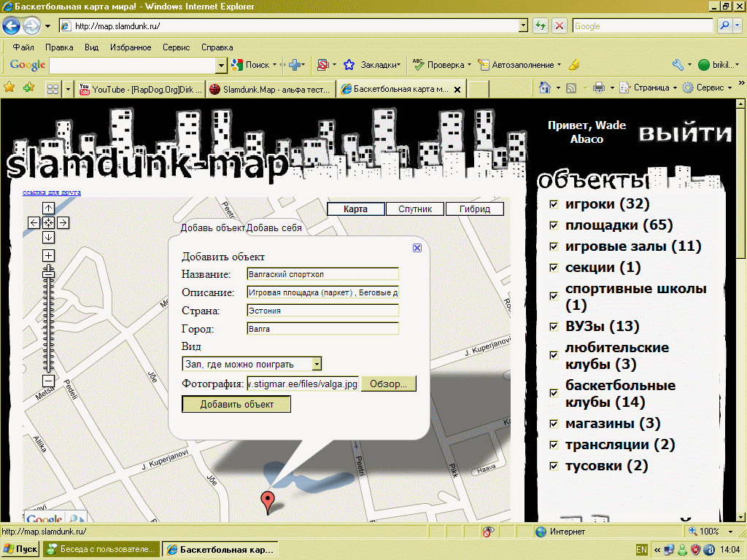This screenshot has width=747, height=560.
Task: Open the Файл menu
Action: tap(23, 47)
